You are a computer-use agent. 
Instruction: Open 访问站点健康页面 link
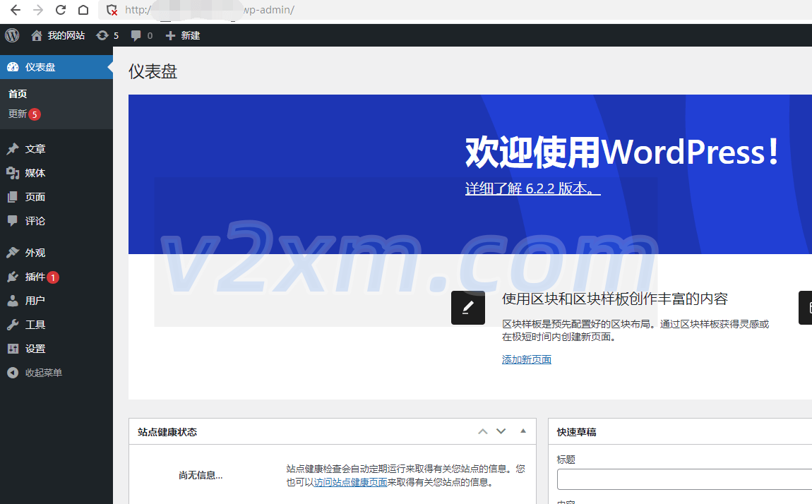(x=351, y=482)
